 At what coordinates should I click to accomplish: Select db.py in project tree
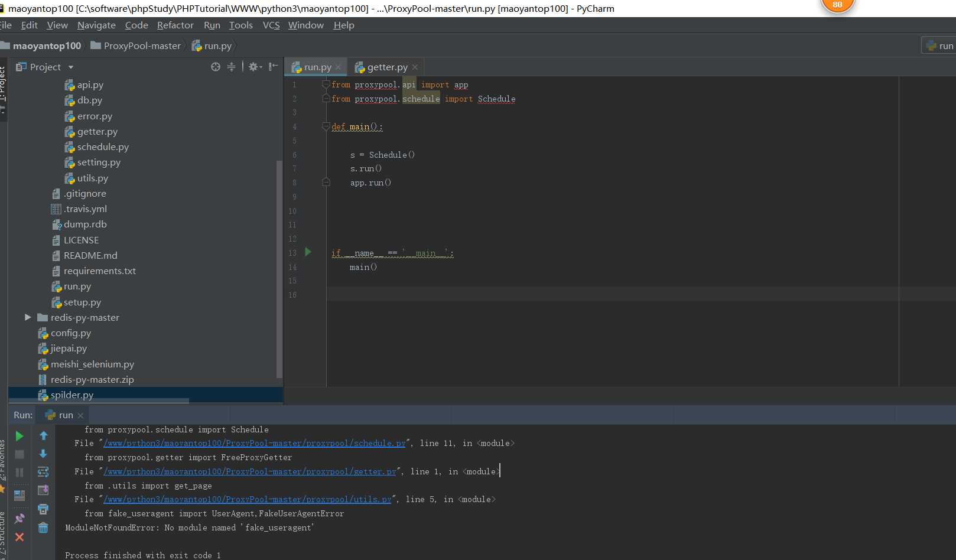[x=83, y=100]
